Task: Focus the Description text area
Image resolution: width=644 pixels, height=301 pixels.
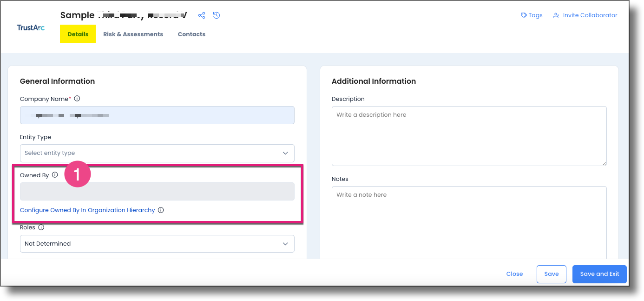Action: pyautogui.click(x=469, y=136)
